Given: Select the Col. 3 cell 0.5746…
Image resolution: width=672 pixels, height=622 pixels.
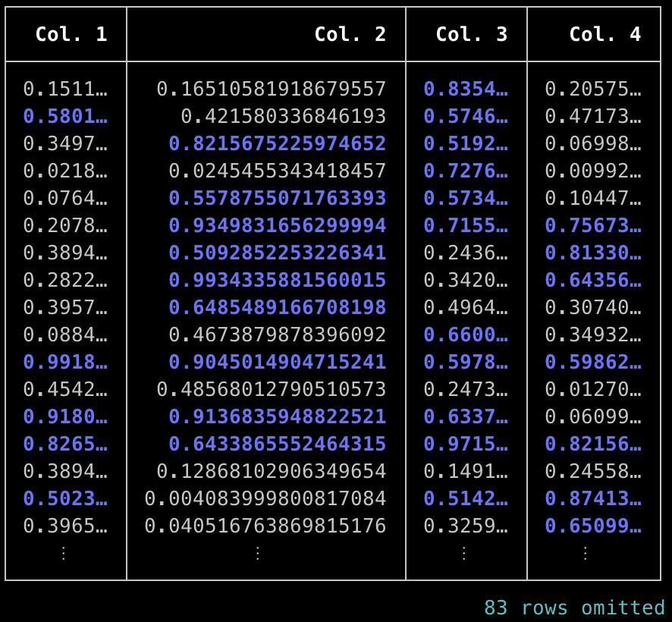Looking at the screenshot, I should click(466, 117).
